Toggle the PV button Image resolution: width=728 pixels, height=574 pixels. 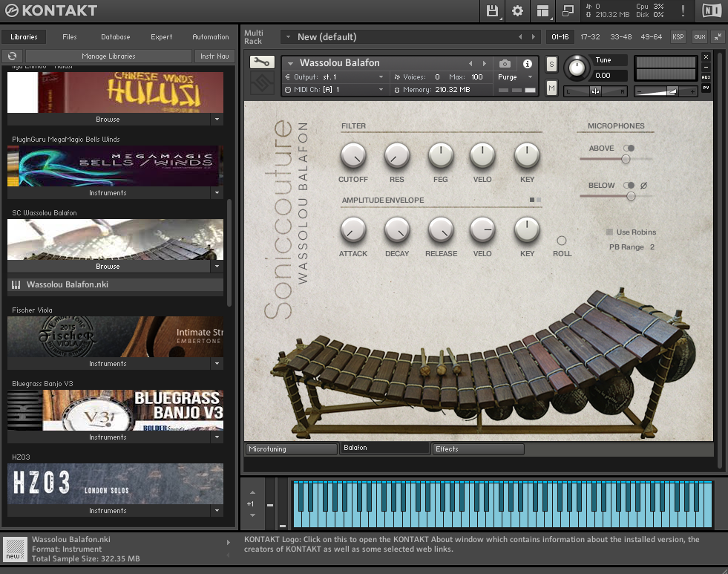pos(706,88)
